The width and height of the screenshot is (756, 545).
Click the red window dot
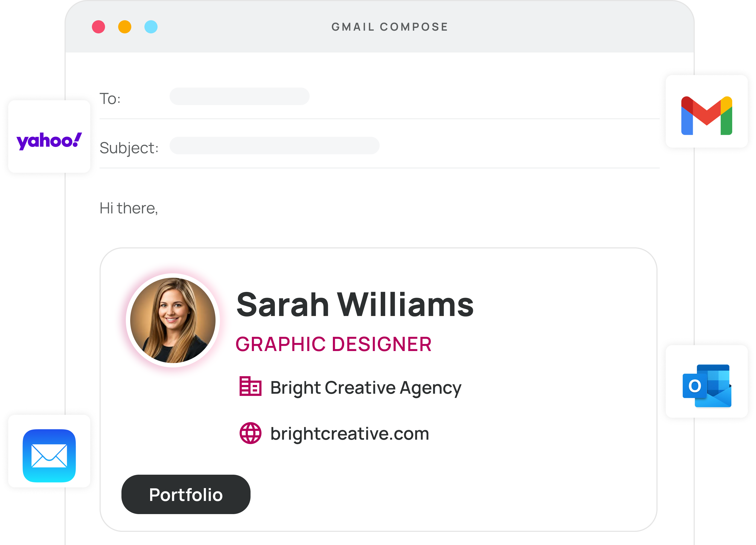[x=98, y=27]
